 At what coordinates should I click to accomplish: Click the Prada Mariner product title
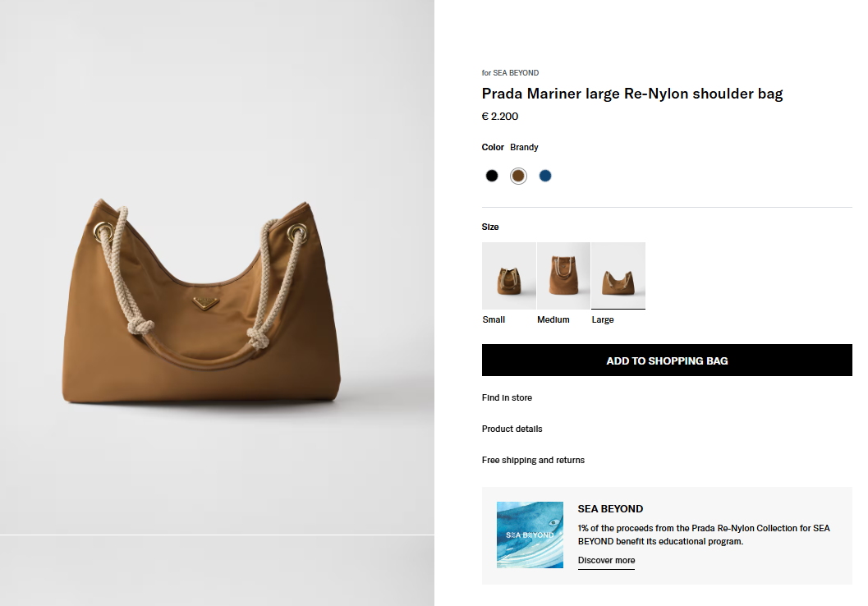pos(632,94)
